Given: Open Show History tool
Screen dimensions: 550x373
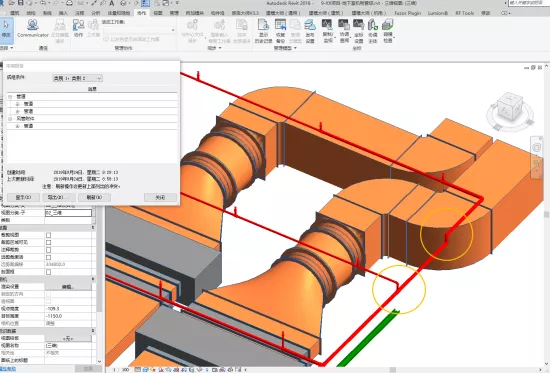Looking at the screenshot, I should pyautogui.click(x=263, y=31).
